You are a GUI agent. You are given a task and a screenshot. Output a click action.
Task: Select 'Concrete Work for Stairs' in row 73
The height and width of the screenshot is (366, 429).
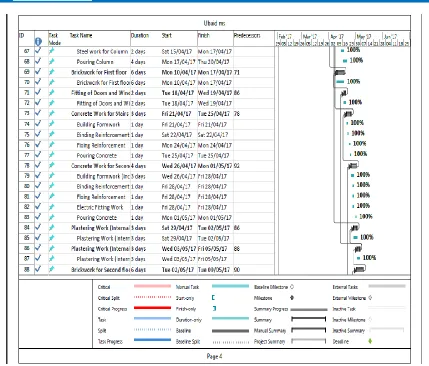(100, 114)
